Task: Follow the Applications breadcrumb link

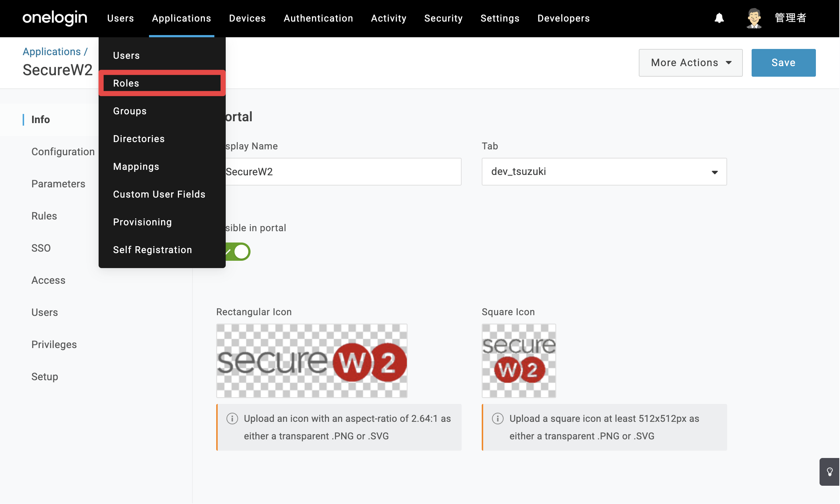Action: click(x=51, y=52)
